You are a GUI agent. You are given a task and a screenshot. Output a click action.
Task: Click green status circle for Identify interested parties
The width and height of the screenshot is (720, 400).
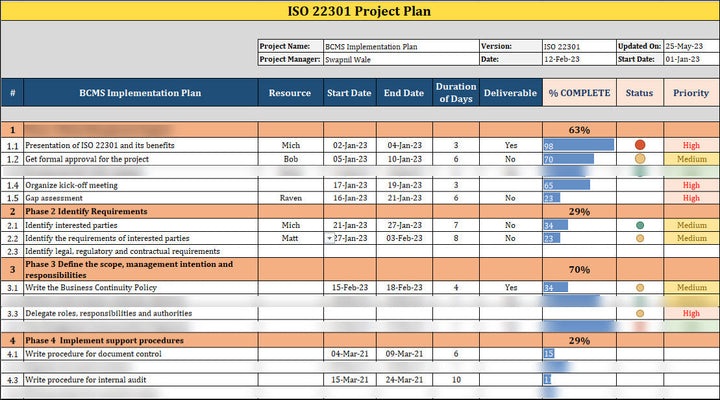pyautogui.click(x=639, y=225)
